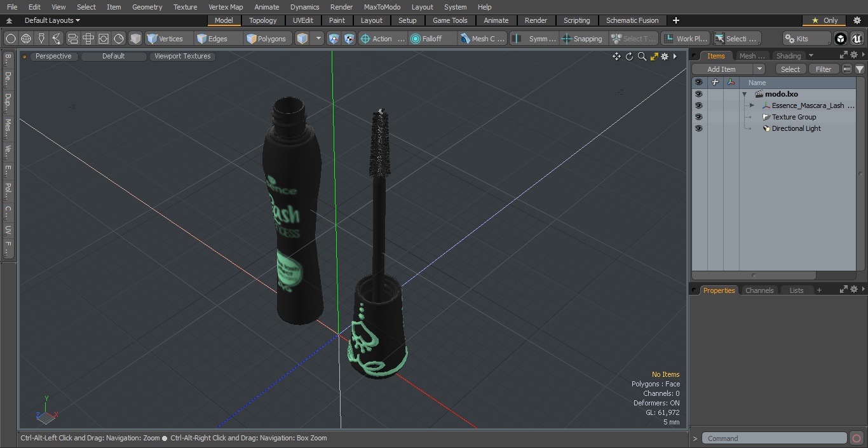Open the Items panel tabs dropdown arrow

pos(811,56)
